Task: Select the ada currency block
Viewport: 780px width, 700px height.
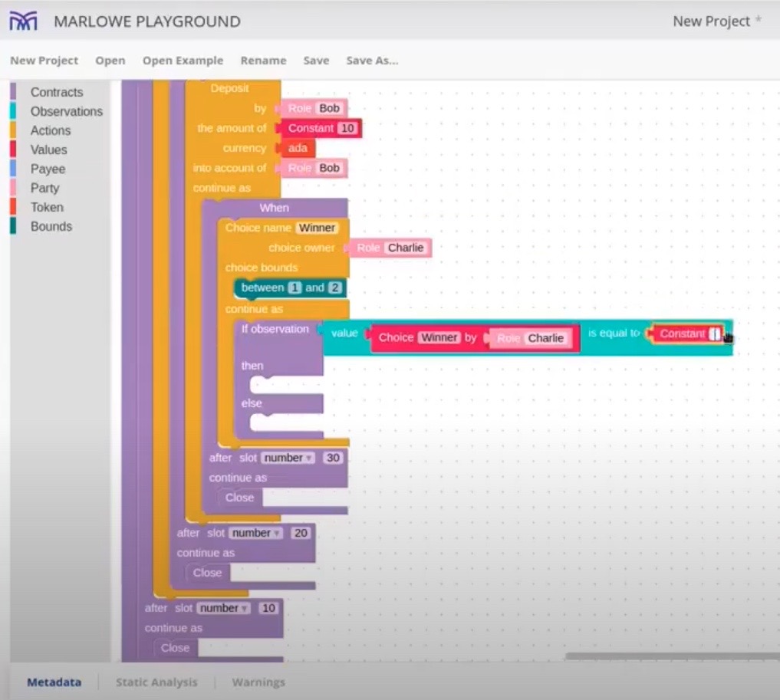Action: 297,148
